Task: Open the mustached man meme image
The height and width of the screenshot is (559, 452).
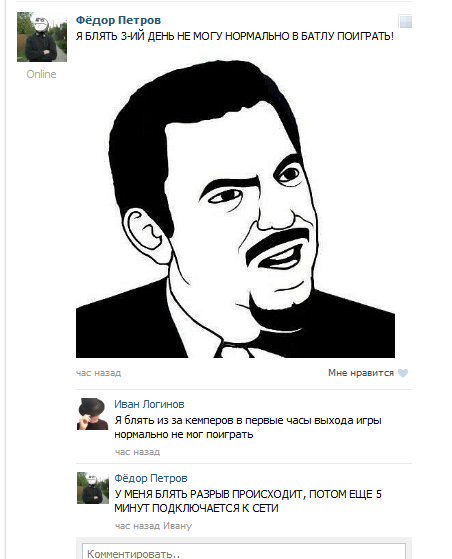Action: pyautogui.click(x=235, y=209)
